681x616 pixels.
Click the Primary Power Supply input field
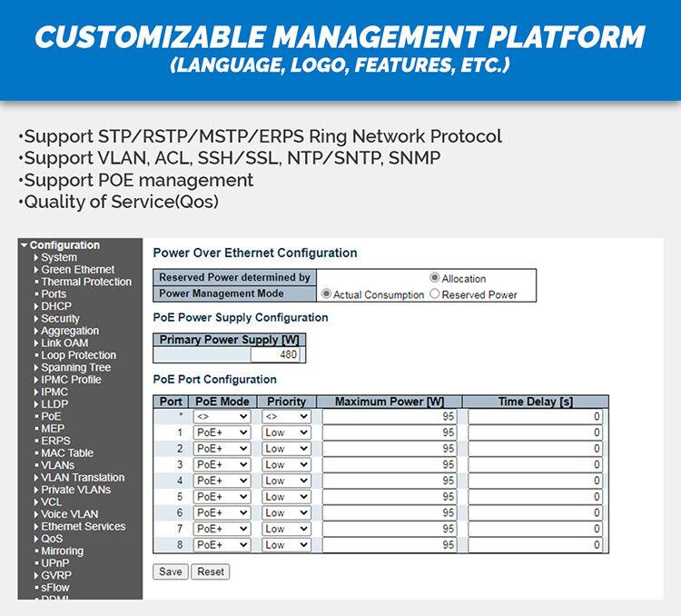(x=230, y=355)
